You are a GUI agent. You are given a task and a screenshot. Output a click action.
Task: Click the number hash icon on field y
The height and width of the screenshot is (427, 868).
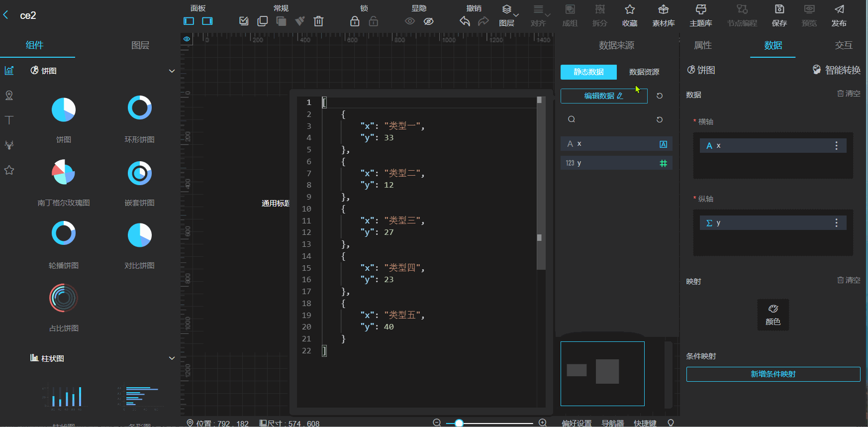click(663, 163)
